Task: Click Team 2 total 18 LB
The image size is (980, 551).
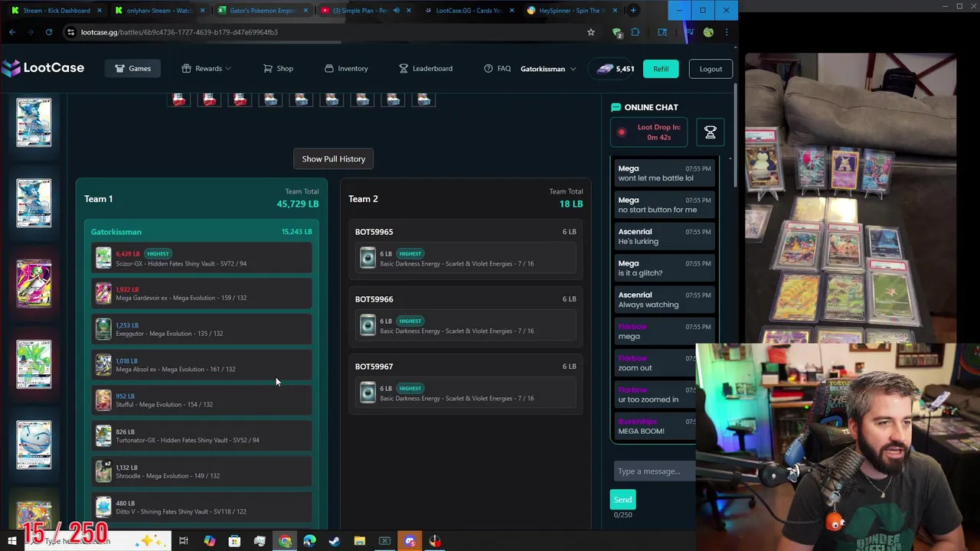Action: (x=571, y=204)
